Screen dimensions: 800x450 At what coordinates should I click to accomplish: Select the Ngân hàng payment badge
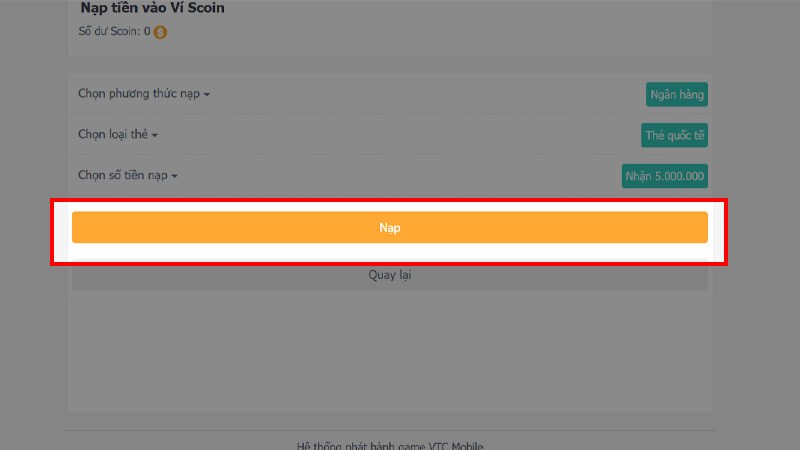677,95
